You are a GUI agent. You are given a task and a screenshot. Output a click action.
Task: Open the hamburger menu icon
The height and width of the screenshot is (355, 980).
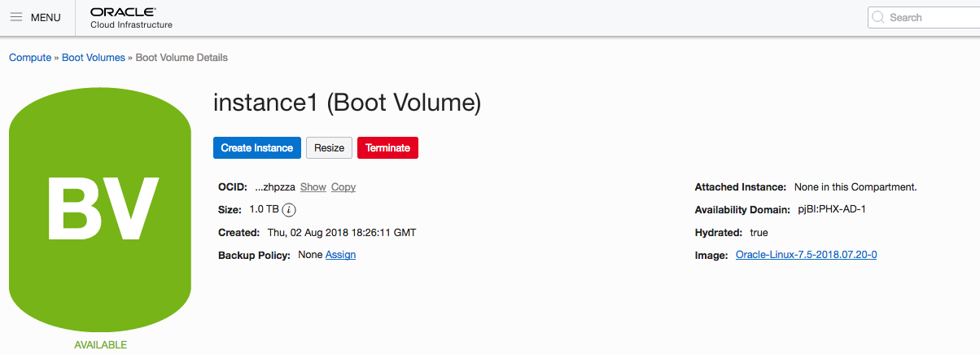click(x=16, y=17)
